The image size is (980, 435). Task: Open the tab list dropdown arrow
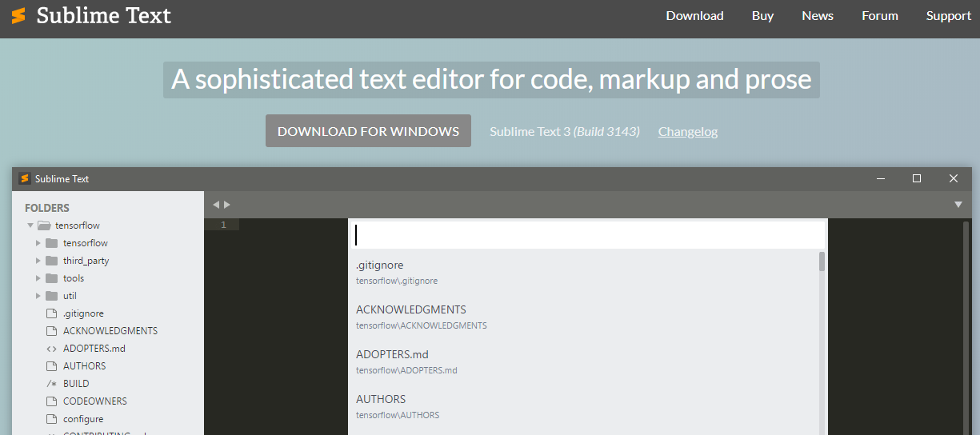(x=958, y=205)
